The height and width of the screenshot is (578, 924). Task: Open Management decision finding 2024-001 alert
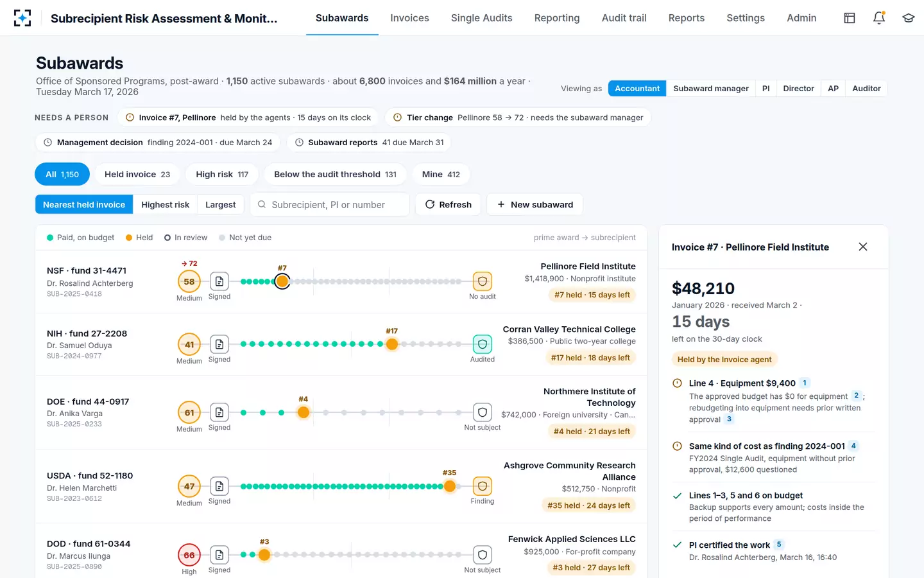(x=158, y=143)
